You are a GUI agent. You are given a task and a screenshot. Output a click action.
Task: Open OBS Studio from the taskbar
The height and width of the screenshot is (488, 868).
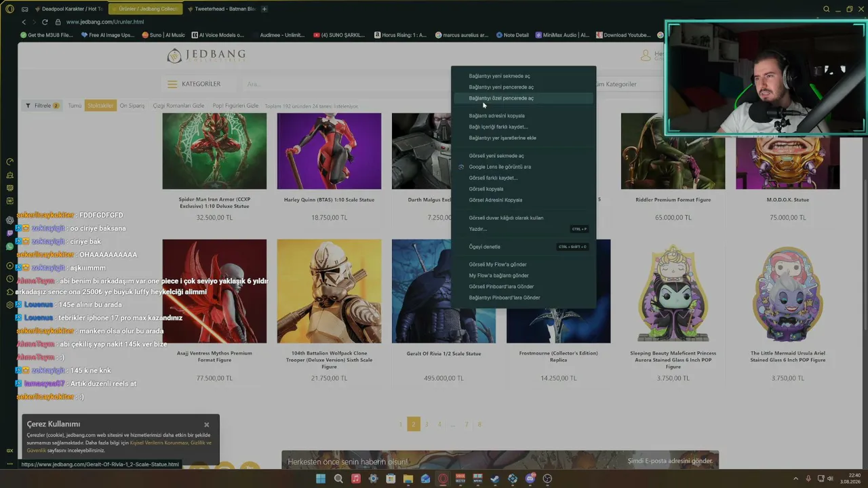547,479
